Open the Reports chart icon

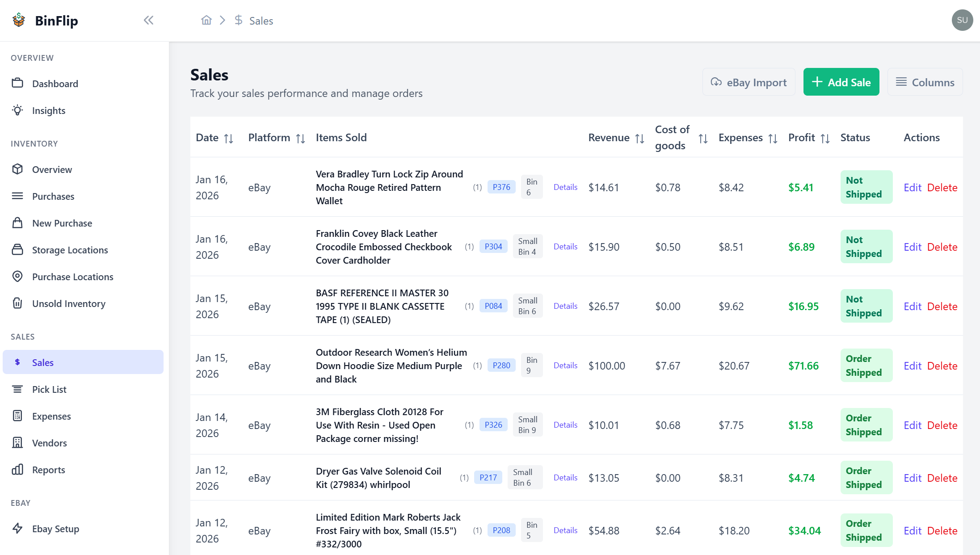pos(17,470)
